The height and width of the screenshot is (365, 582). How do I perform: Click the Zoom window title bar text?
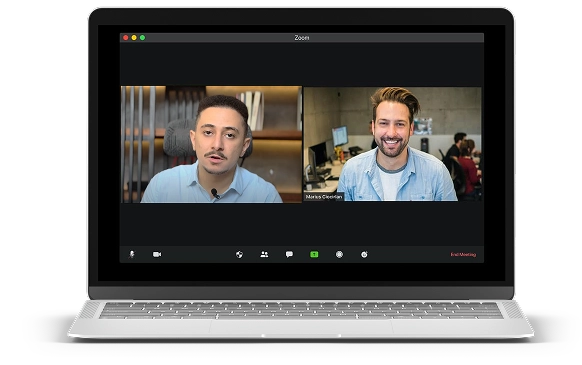(301, 38)
